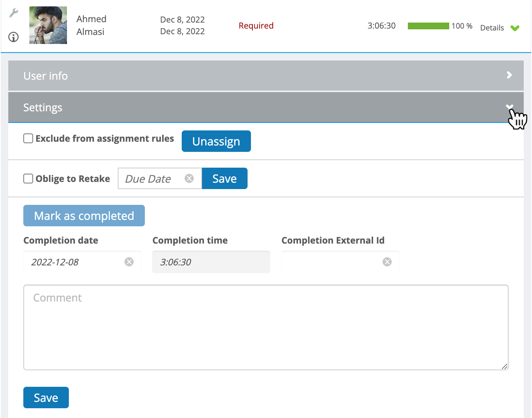Expand Details with the green chevron
The width and height of the screenshot is (532, 418).
[x=515, y=28]
